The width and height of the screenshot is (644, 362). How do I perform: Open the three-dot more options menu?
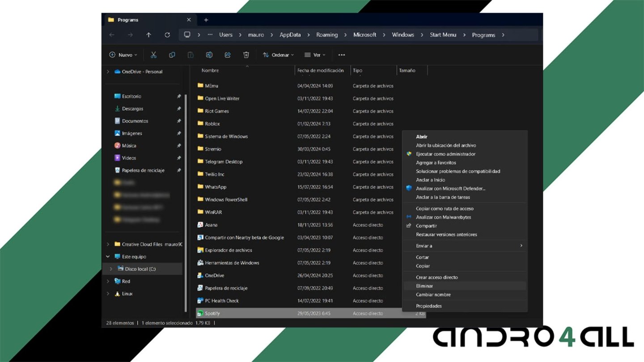pyautogui.click(x=342, y=55)
